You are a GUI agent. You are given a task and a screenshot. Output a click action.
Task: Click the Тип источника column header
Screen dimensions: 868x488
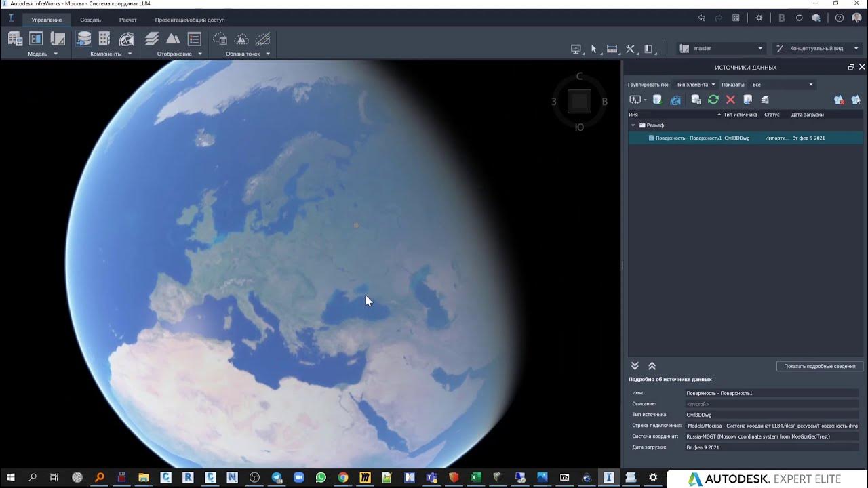click(740, 115)
